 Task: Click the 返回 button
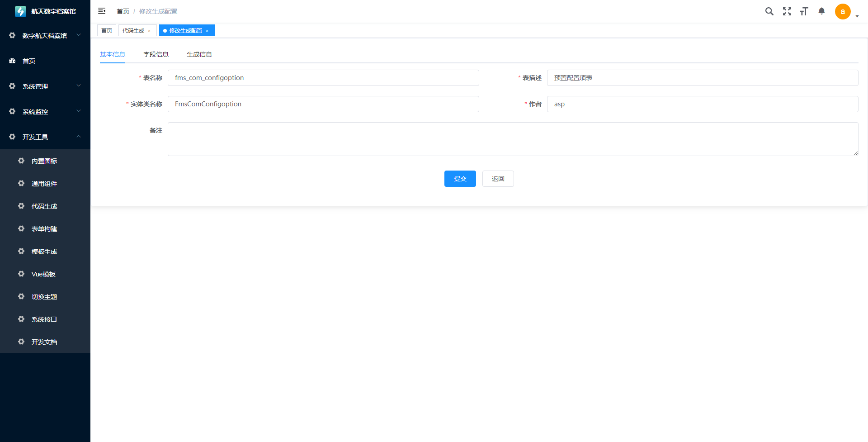(x=498, y=179)
